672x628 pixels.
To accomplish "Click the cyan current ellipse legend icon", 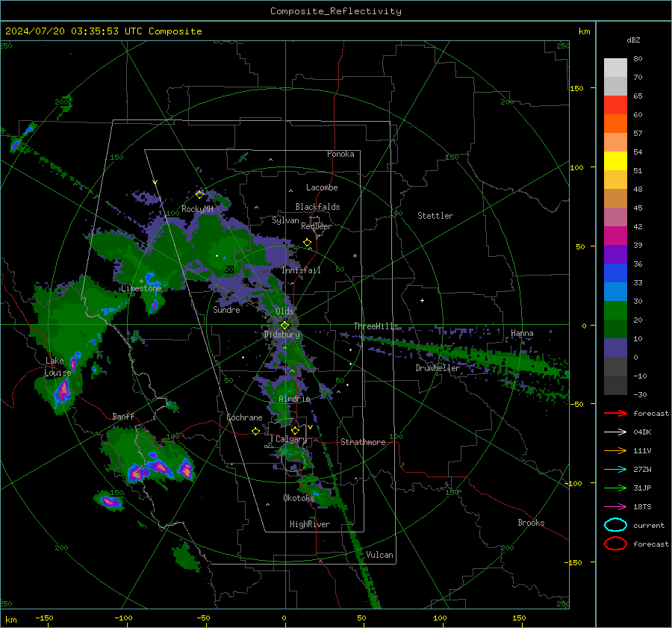I will click(615, 525).
